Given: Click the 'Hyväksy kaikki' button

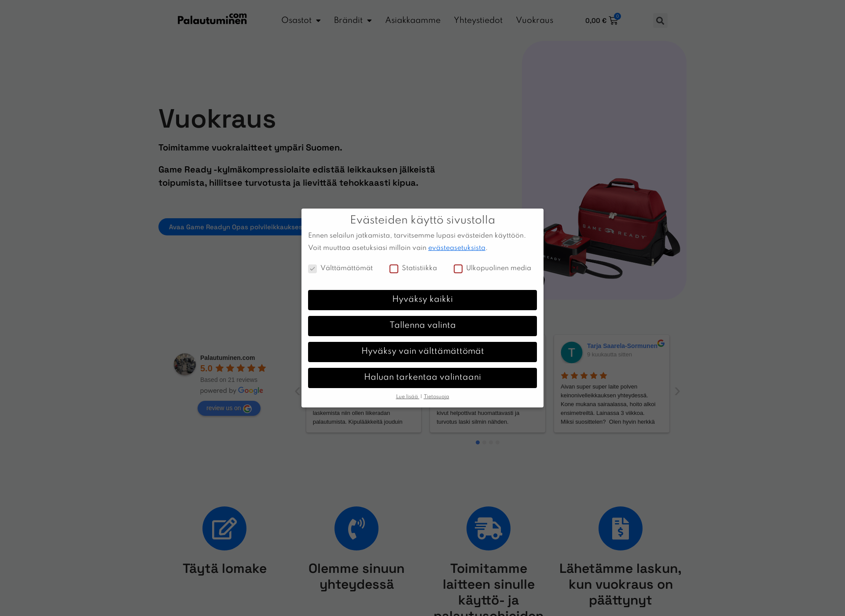Looking at the screenshot, I should [x=422, y=300].
